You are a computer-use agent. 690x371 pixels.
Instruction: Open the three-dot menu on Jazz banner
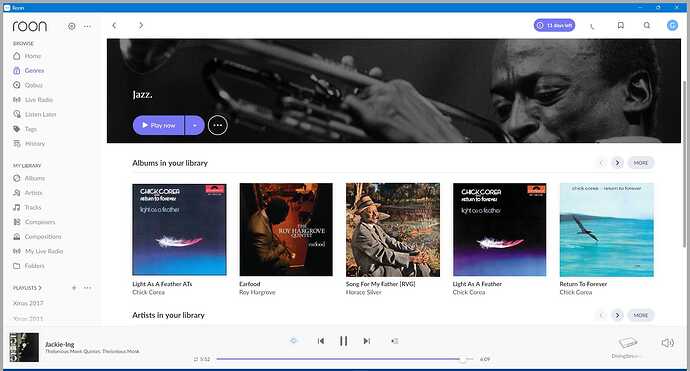(x=217, y=125)
